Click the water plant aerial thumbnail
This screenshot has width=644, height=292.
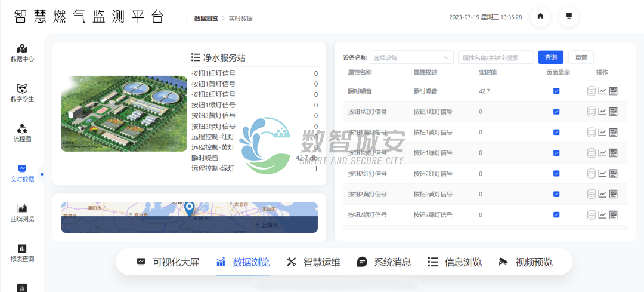click(124, 113)
